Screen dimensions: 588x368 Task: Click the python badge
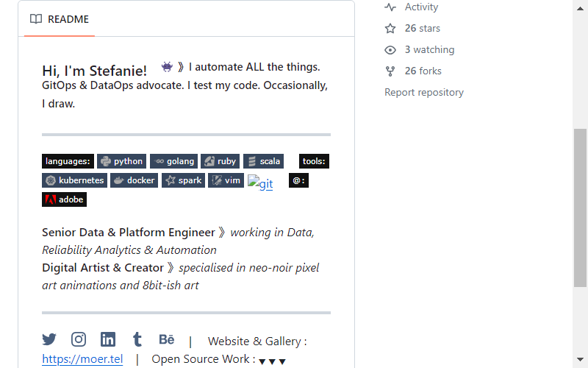(121, 161)
